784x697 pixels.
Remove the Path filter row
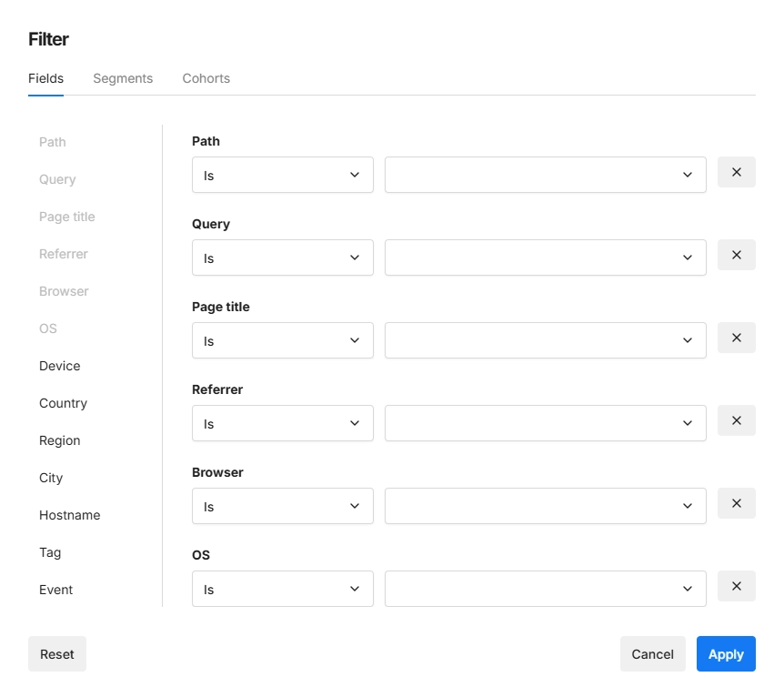pos(736,172)
